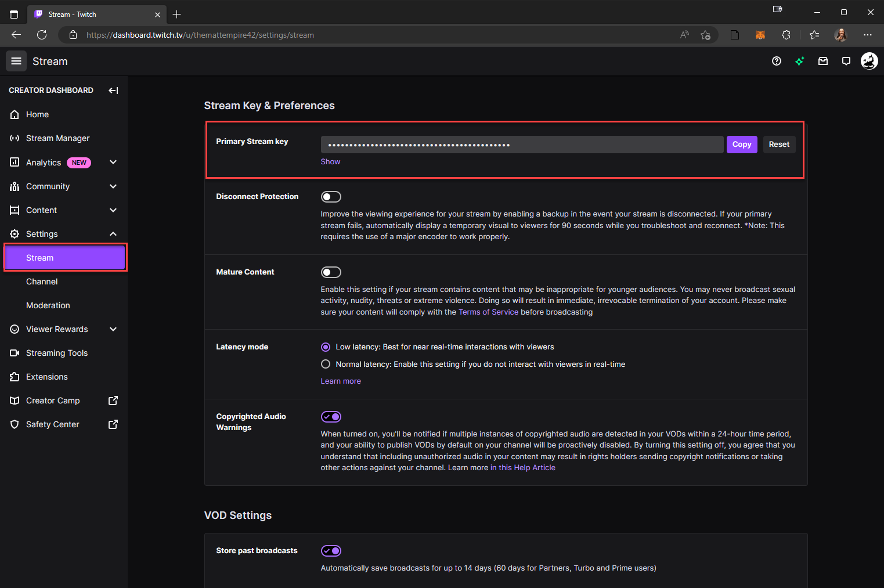Click the Viewer Rewards smiley icon
Screen dimensions: 884x588
point(15,329)
